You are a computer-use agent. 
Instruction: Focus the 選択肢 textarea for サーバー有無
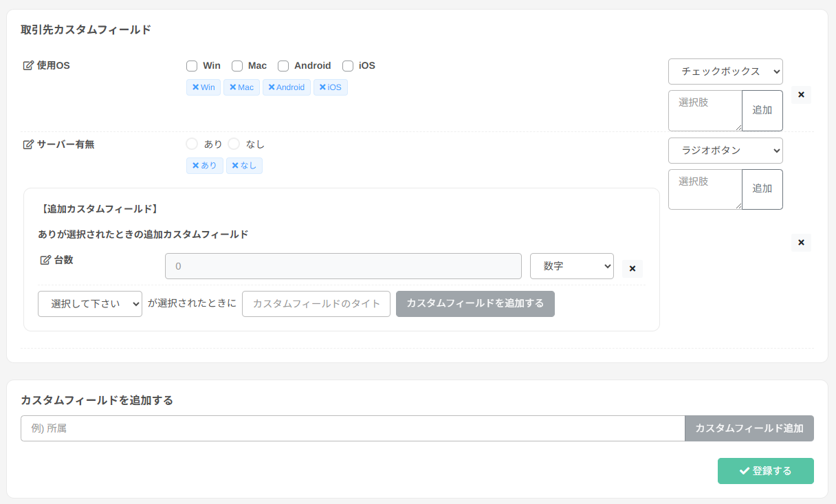(x=705, y=189)
